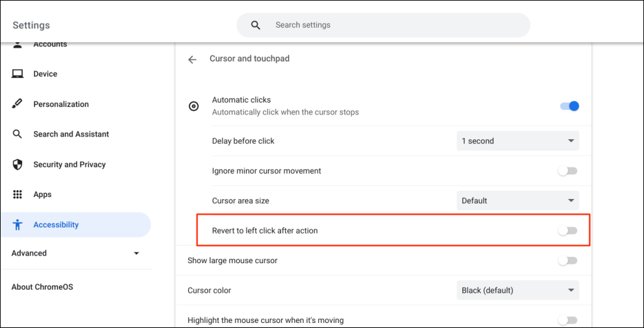Select Accounts in the sidebar
The height and width of the screenshot is (328, 644).
pos(50,45)
